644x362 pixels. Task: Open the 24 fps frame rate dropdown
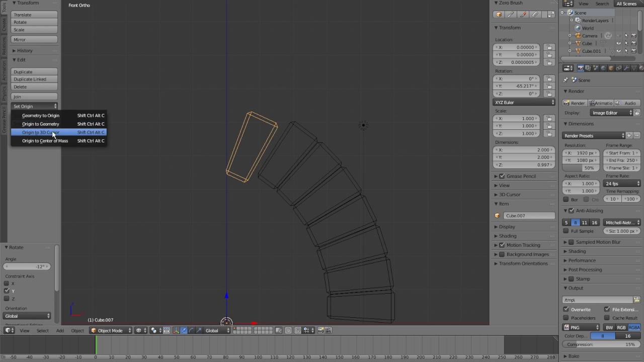[x=622, y=184]
